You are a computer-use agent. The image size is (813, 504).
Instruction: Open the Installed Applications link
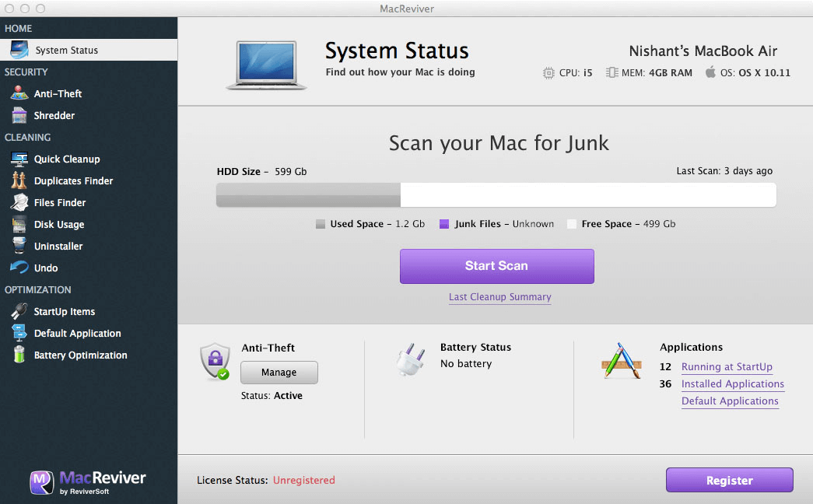(733, 383)
